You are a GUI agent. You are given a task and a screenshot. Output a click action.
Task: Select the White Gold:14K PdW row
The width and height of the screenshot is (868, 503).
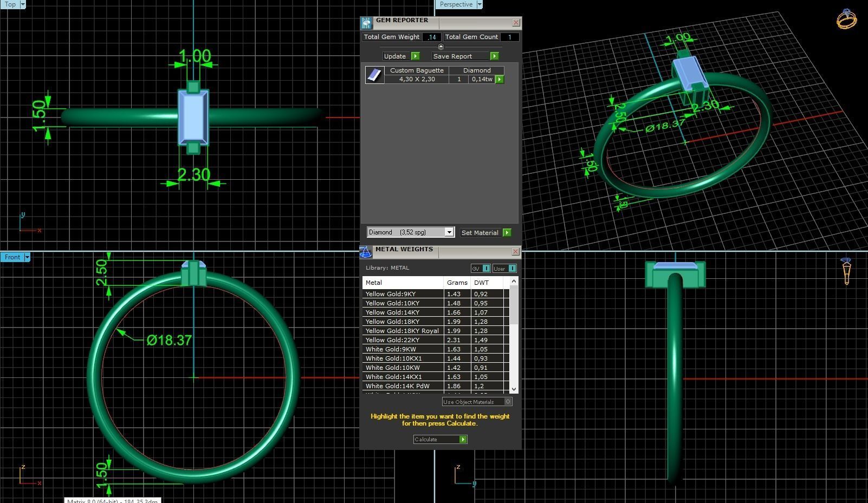click(436, 386)
